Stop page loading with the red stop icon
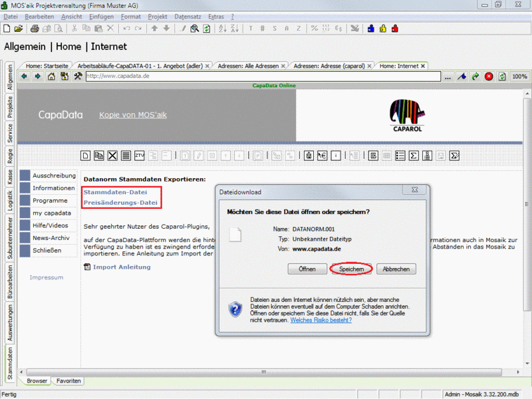Screen dimensions: 532x399 tap(489, 76)
